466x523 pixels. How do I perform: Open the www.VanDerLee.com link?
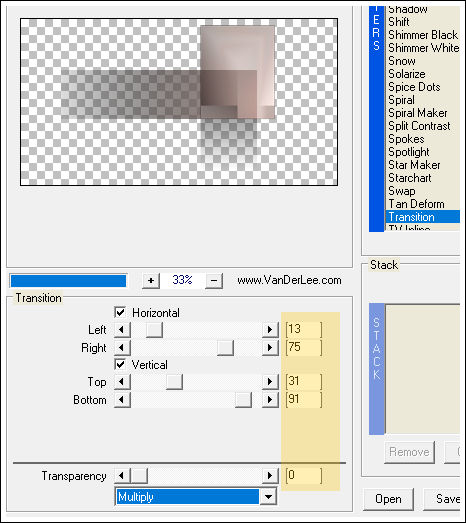[x=289, y=280]
